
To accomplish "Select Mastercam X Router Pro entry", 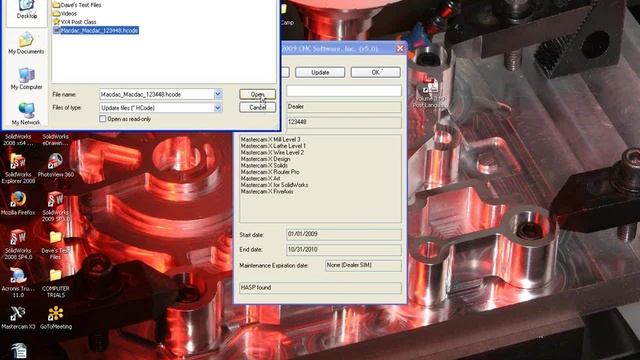I will click(270, 172).
